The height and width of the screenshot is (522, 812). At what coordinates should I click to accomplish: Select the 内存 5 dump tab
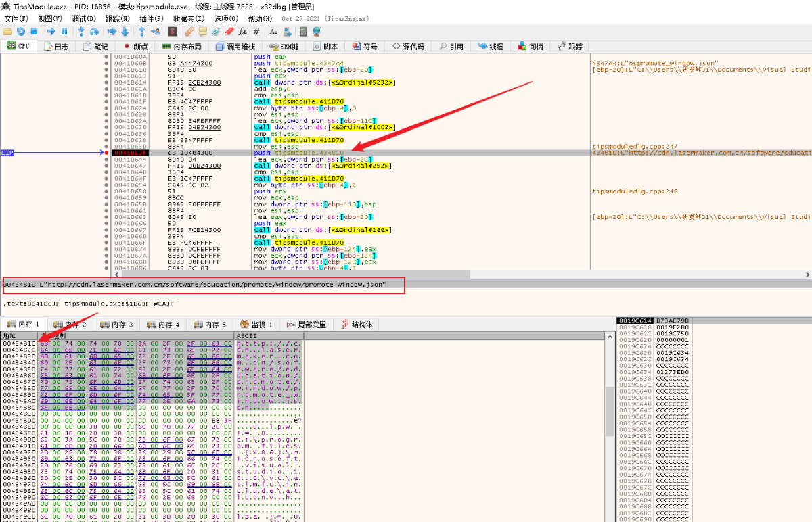pyautogui.click(x=210, y=325)
